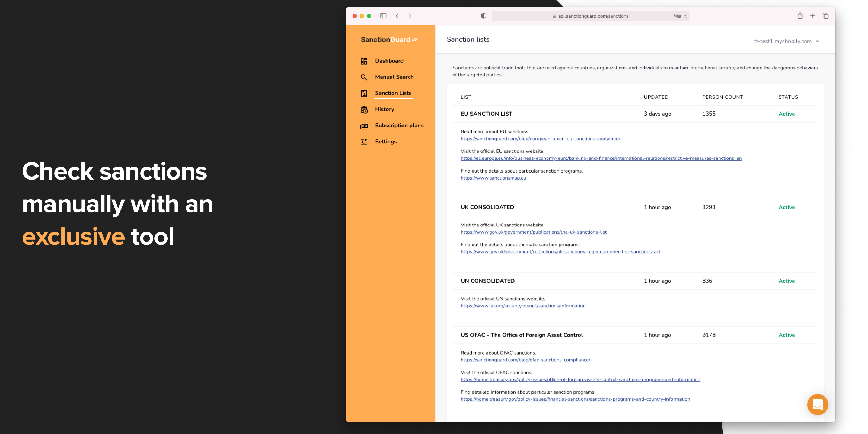Click the Dashboard grid icon in sidebar

(363, 61)
